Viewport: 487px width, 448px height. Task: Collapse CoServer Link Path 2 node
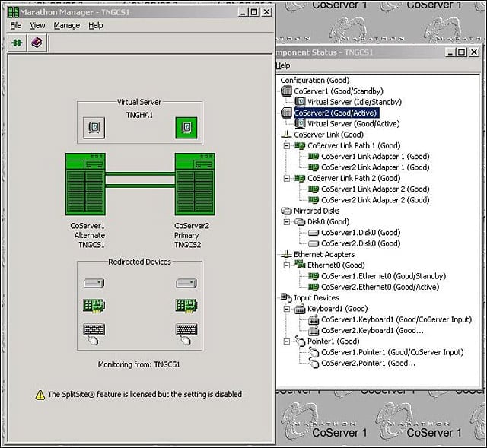[x=287, y=178]
